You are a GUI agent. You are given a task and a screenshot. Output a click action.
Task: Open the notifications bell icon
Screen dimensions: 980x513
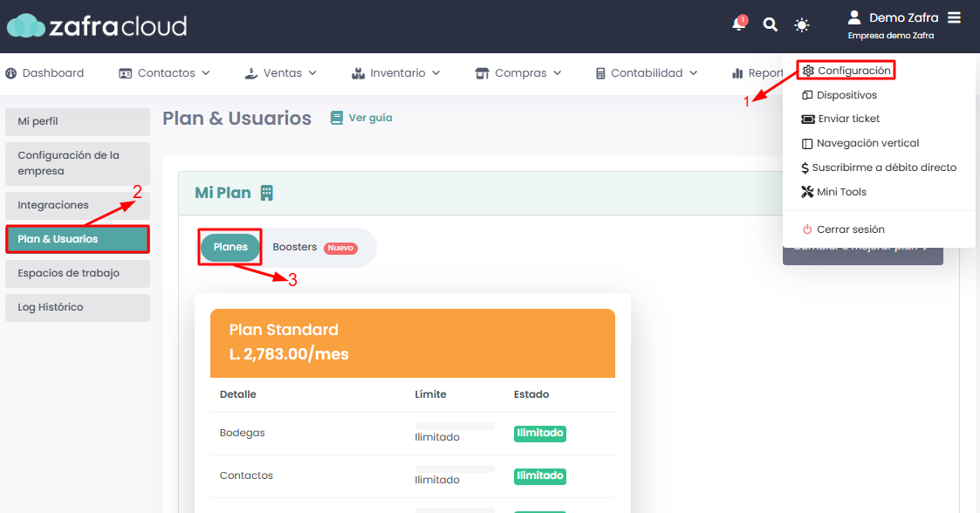[x=739, y=23]
